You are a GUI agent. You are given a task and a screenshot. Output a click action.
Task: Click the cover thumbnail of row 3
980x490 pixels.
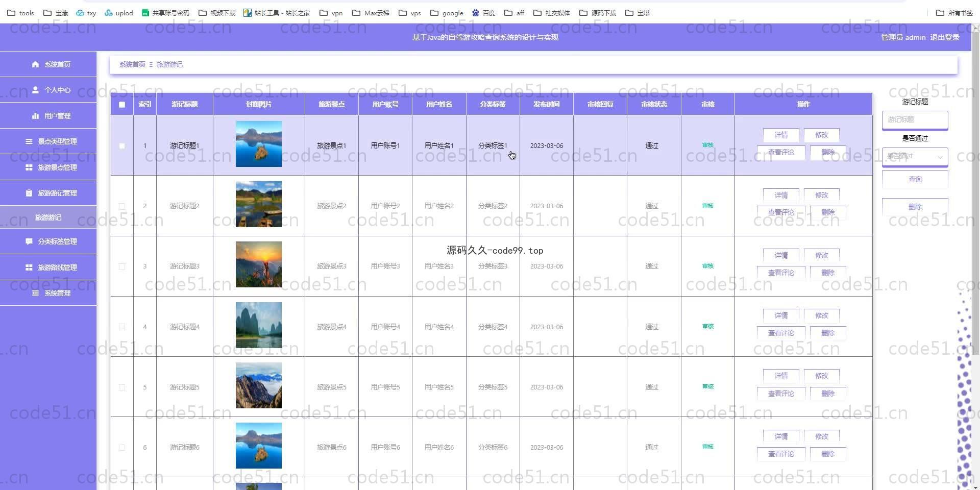(259, 264)
